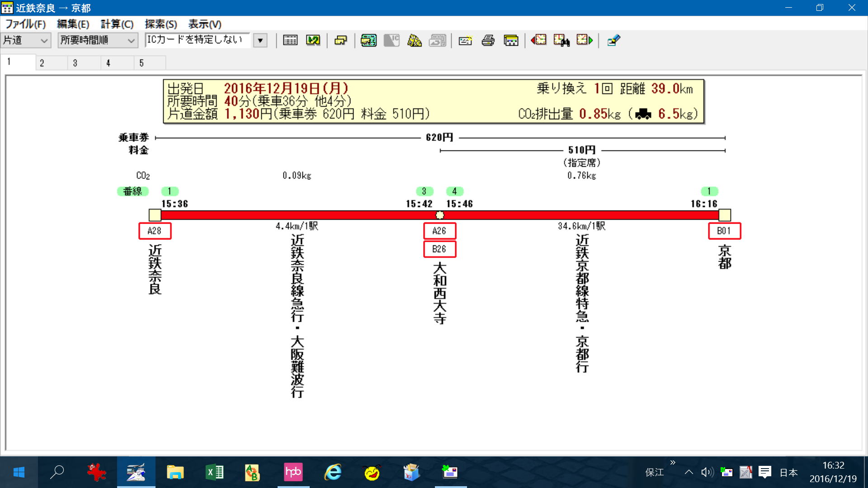The width and height of the screenshot is (868, 488).
Task: Click the volume icon in system tray
Action: click(x=707, y=472)
